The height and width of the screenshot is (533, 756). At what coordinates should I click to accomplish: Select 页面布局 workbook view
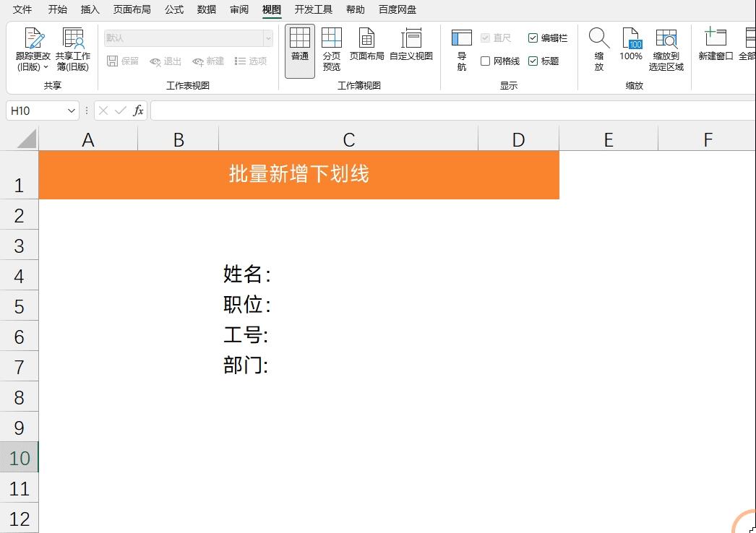tap(366, 47)
